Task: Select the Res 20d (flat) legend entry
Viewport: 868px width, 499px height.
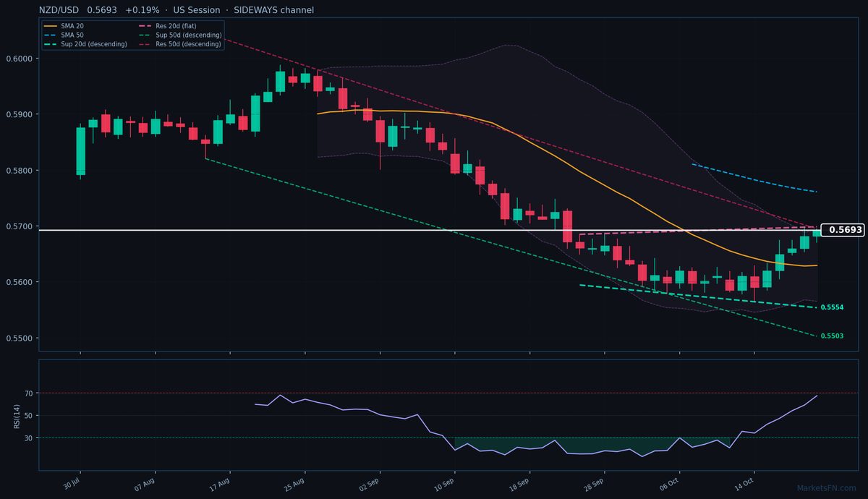Action: pyautogui.click(x=168, y=26)
